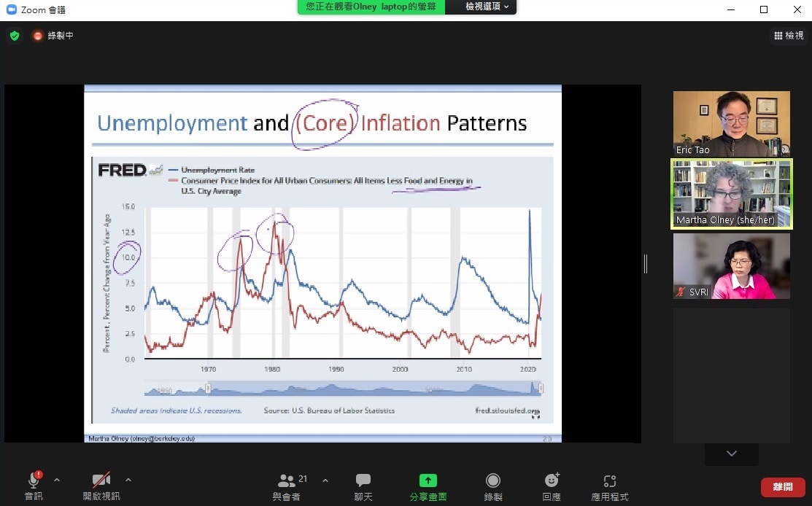Viewport: 812px width, 506px height.
Task: Open the Apps icon in toolbar
Action: coord(610,480)
